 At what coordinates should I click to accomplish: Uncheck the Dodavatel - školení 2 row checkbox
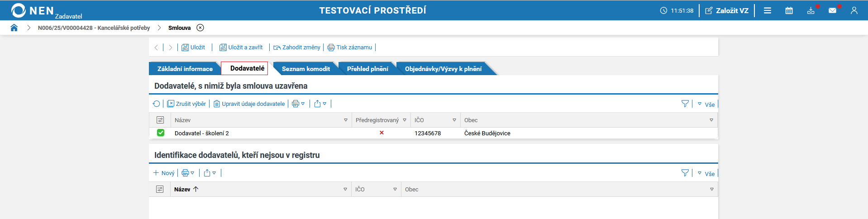click(x=161, y=133)
